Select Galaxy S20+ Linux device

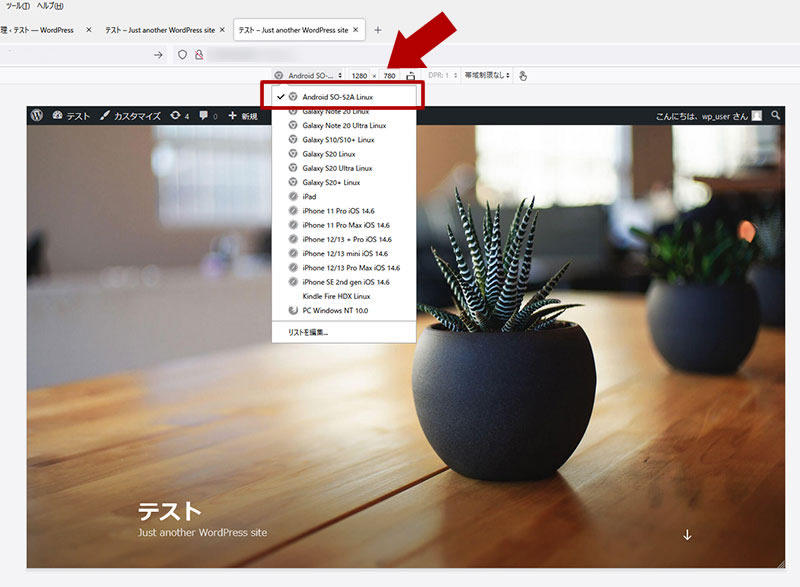(344, 182)
